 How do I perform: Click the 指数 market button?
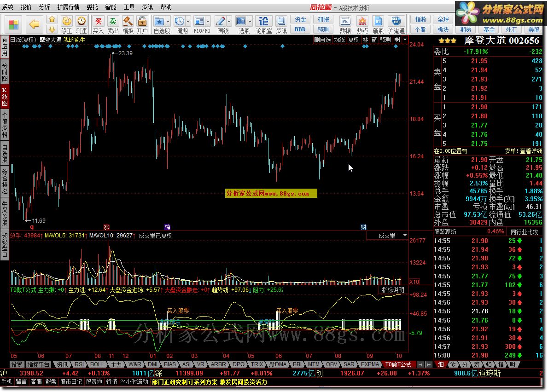[x=420, y=19]
